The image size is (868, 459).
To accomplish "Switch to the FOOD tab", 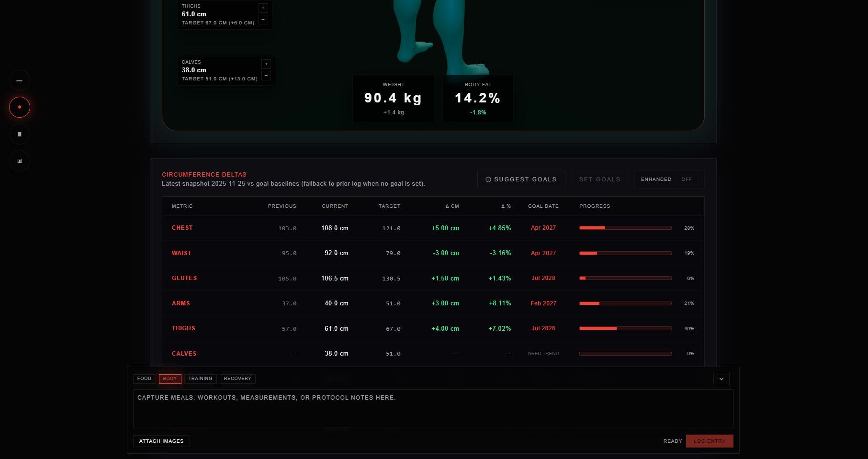I will [144, 379].
